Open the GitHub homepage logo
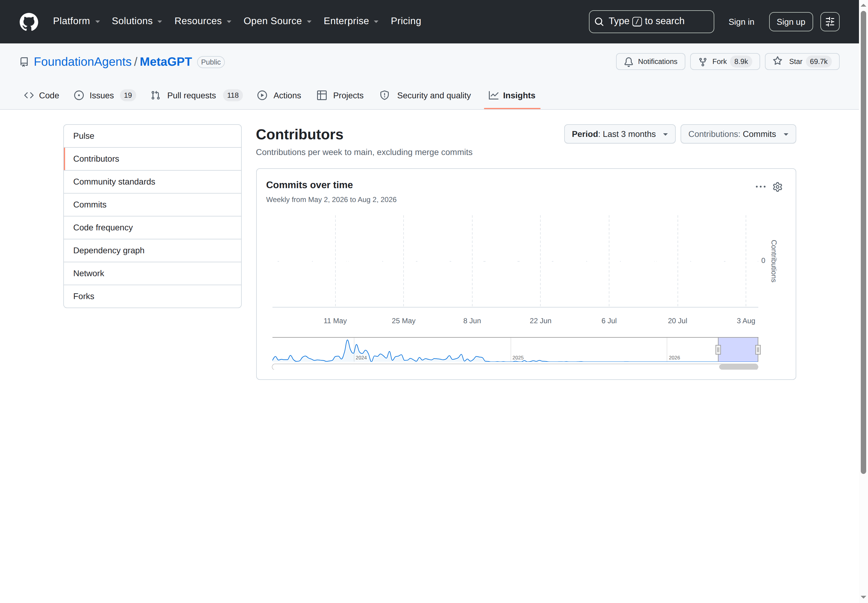Viewport: 868px width, 603px height. pos(29,21)
